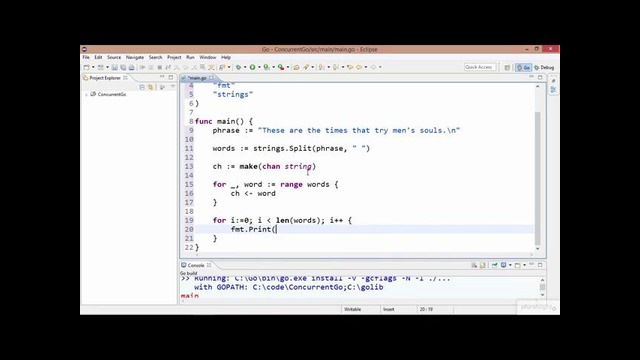The height and width of the screenshot is (360, 640).
Task: Click the Run with coverage icon
Action: point(267,67)
